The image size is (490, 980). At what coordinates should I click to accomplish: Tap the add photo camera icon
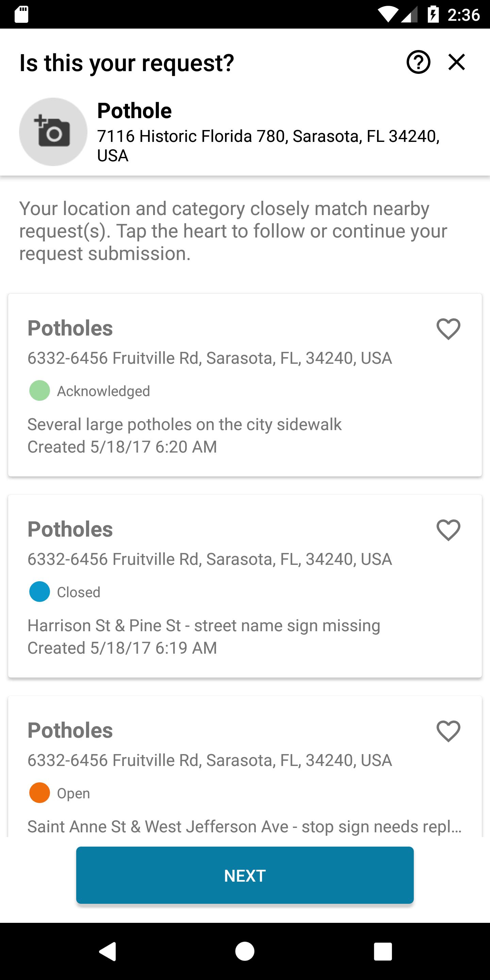click(53, 132)
